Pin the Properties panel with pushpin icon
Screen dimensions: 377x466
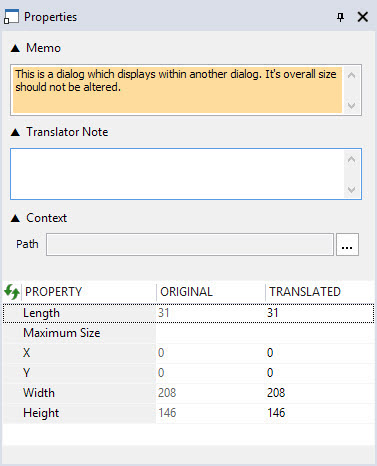[x=340, y=17]
